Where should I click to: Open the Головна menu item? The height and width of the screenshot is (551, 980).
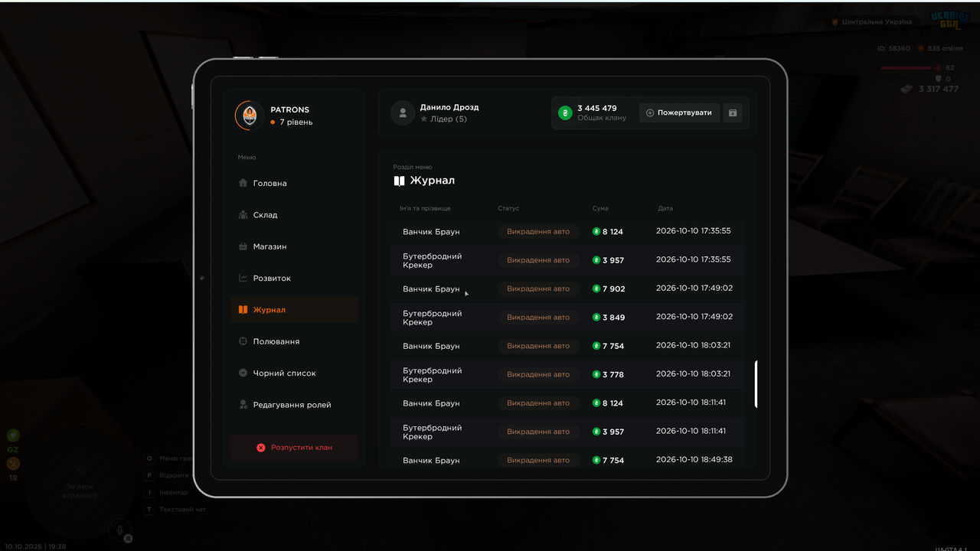[294, 183]
